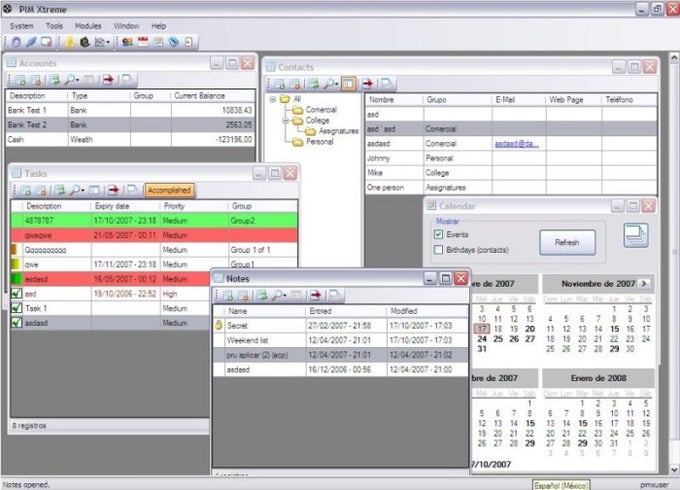Viewport: 680px width, 490px height.
Task: Click red arrow export icon in Tasks toolbar
Action: click(114, 190)
